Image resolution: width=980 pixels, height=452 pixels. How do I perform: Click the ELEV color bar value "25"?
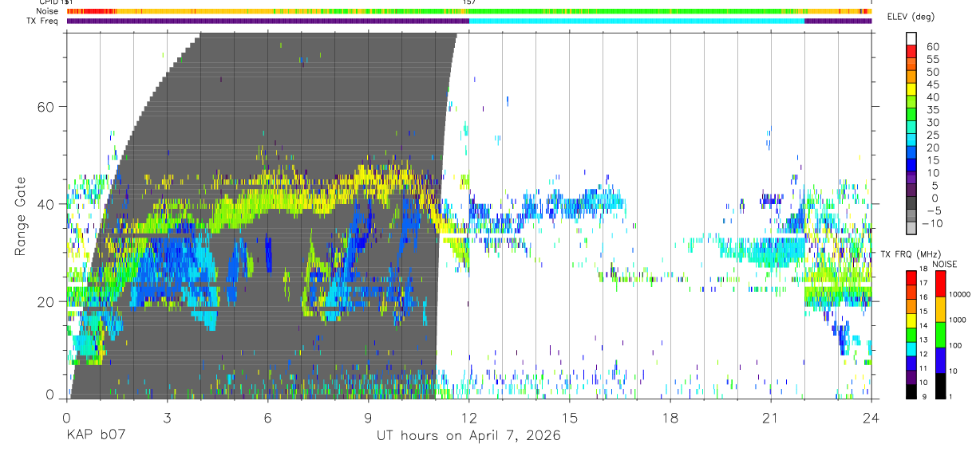pos(931,135)
